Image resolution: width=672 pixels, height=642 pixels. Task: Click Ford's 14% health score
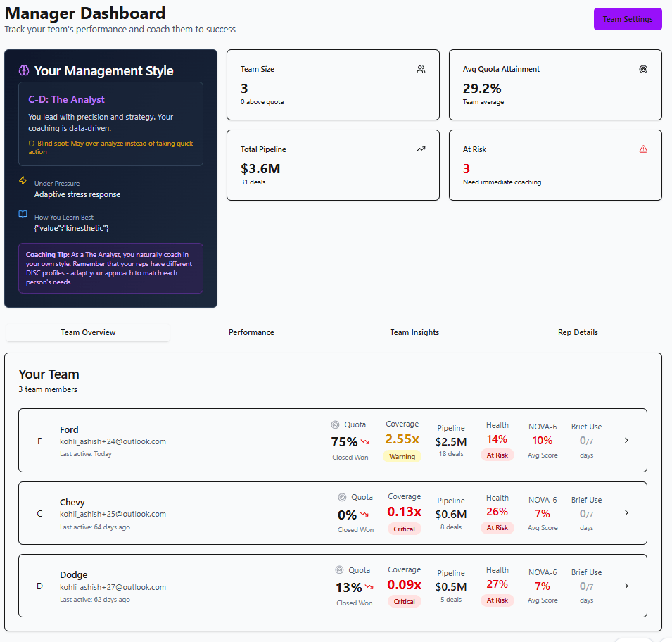click(497, 439)
